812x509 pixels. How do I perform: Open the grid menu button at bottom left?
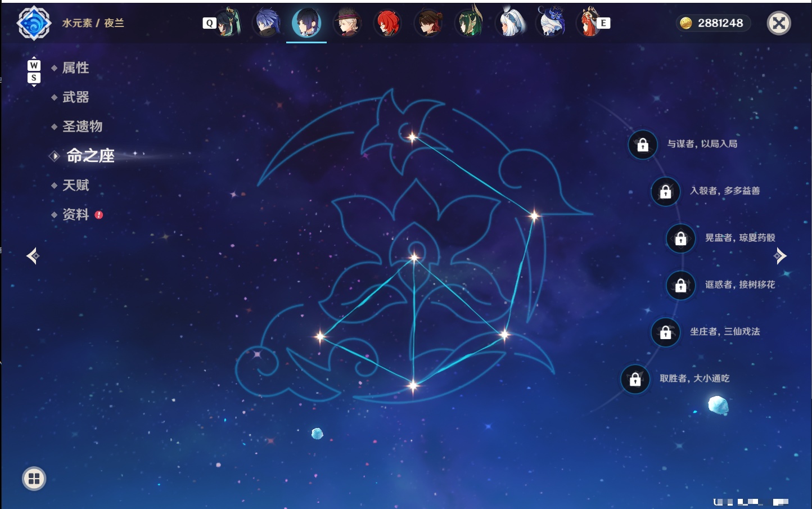click(x=34, y=479)
